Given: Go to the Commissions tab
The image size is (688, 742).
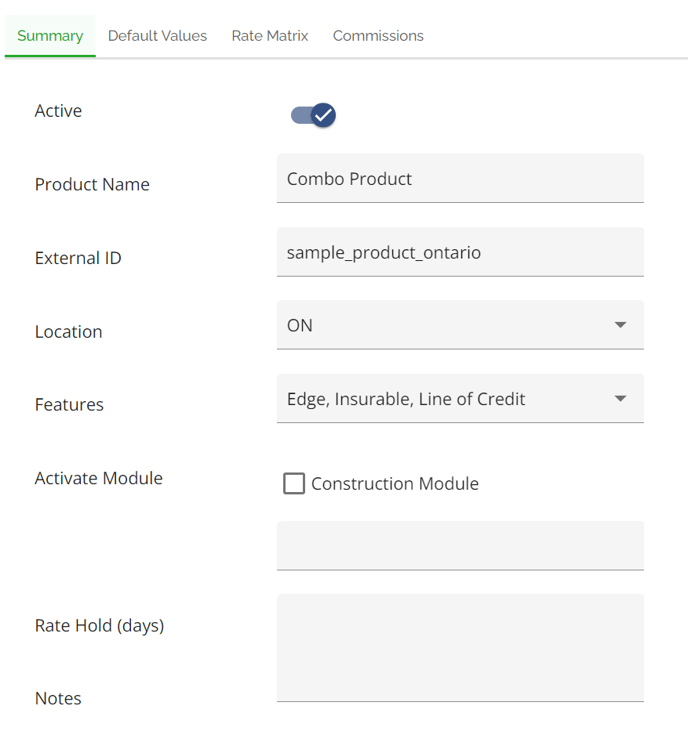Looking at the screenshot, I should 378,36.
